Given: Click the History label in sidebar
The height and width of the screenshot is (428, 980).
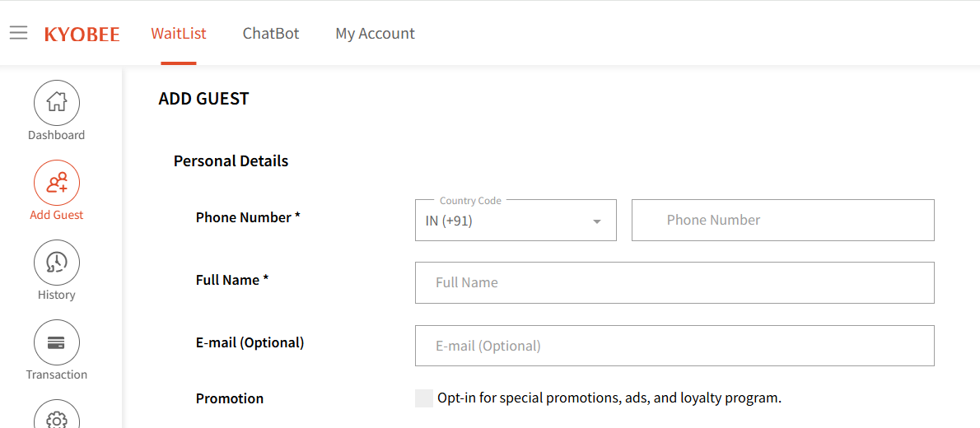Looking at the screenshot, I should [x=57, y=295].
